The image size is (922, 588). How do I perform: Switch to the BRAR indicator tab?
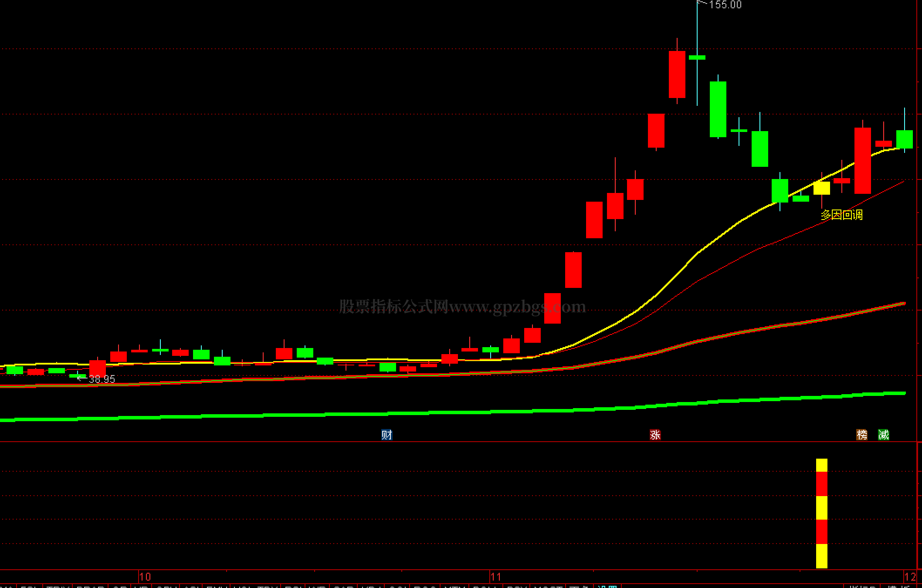tap(90, 586)
